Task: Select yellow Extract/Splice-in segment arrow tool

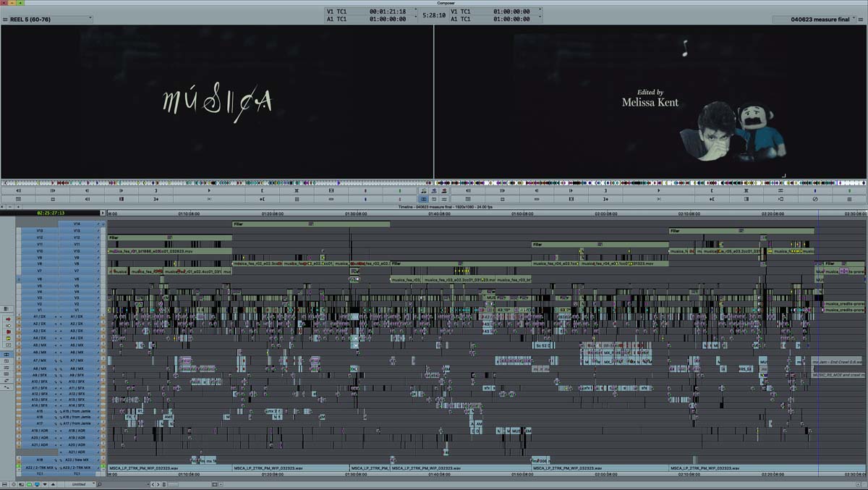Action: [x=8, y=326]
